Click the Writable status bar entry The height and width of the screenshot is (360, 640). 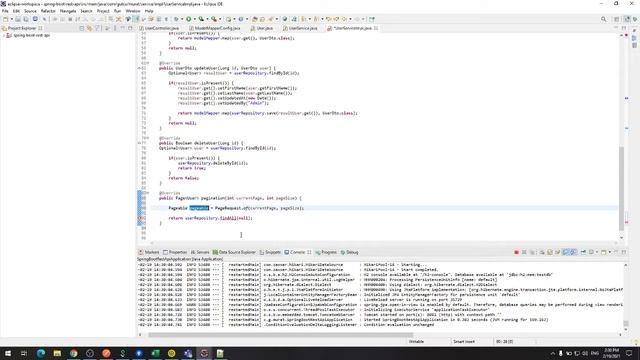[x=416, y=342]
